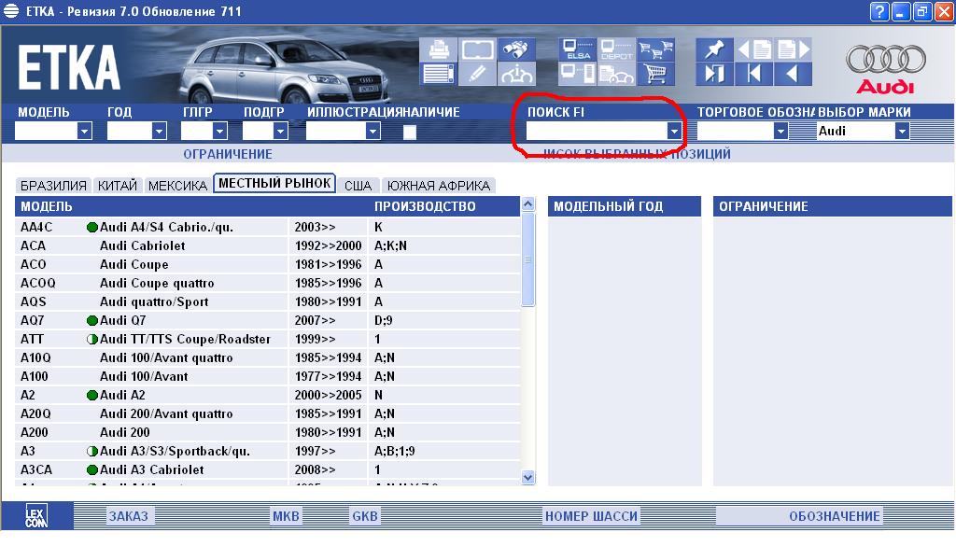Toggle the НАЛИЧИЕ checkbox
This screenshot has height=560, width=956.
pos(409,132)
